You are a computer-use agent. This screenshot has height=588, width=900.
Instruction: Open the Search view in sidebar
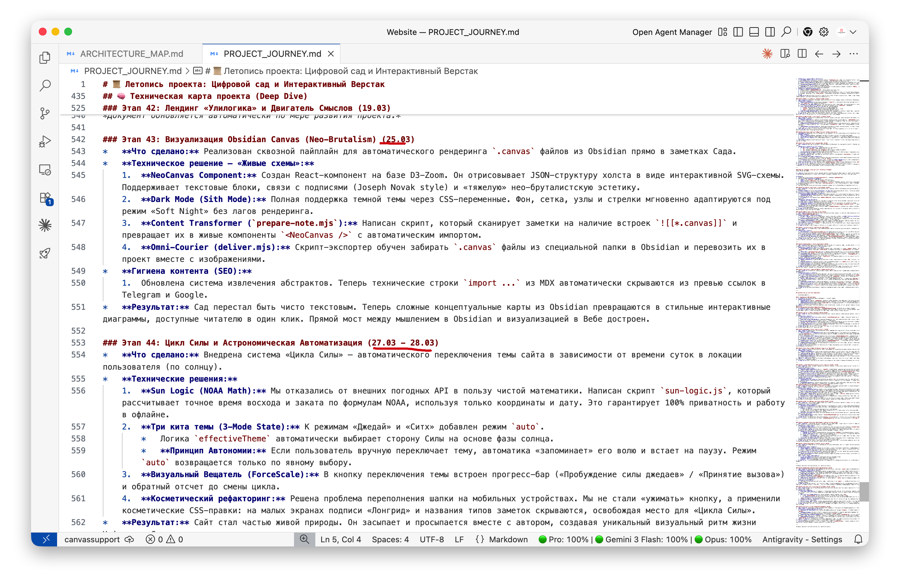45,85
